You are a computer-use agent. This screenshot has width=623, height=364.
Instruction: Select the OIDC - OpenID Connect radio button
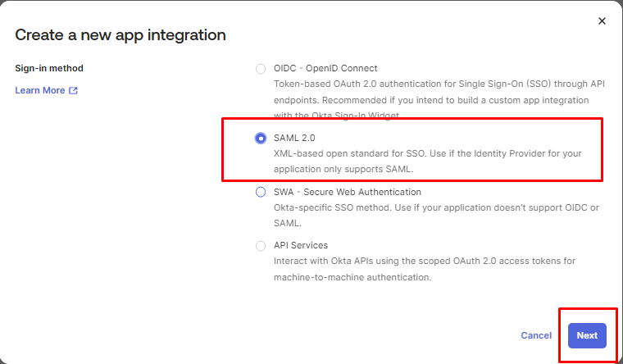click(x=261, y=69)
